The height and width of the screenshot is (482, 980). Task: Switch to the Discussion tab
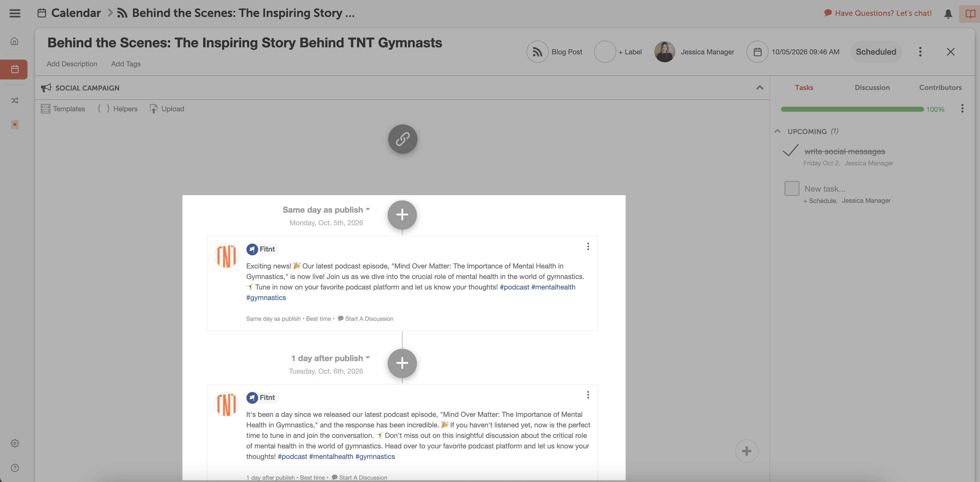pos(872,87)
